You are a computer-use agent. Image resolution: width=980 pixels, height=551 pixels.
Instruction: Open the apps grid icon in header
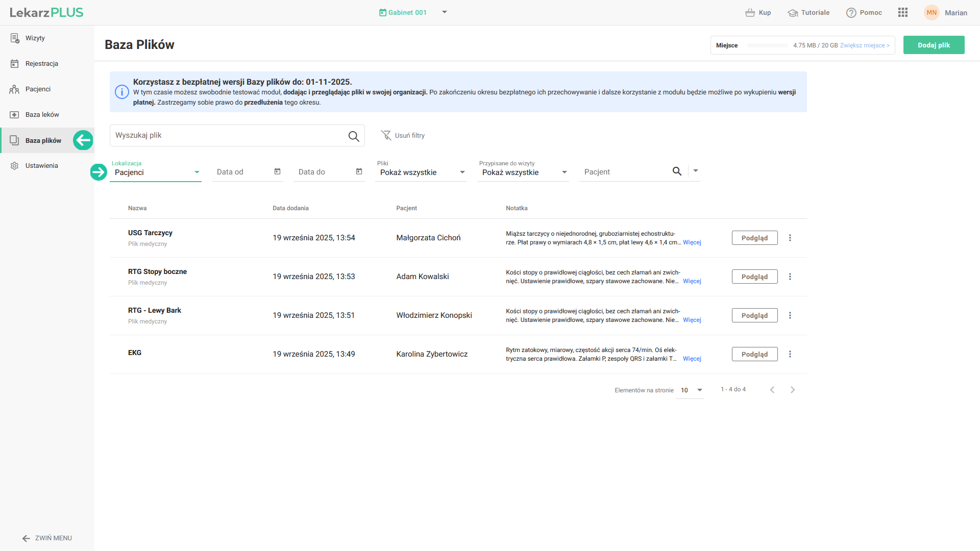coord(902,12)
